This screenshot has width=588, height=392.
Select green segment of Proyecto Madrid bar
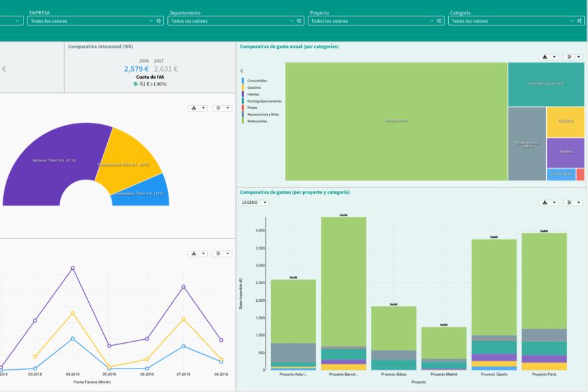coord(444,343)
